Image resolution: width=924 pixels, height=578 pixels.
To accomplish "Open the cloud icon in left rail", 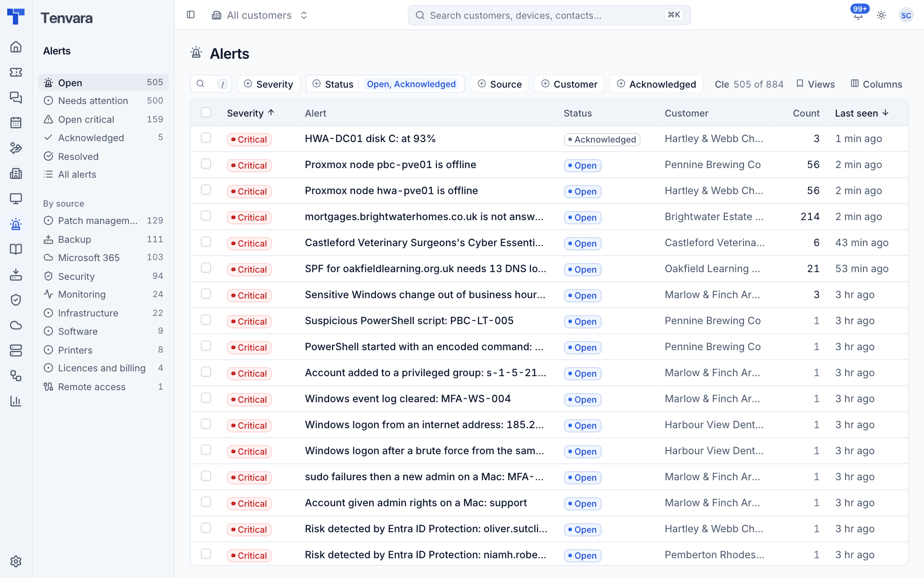I will 16,325.
